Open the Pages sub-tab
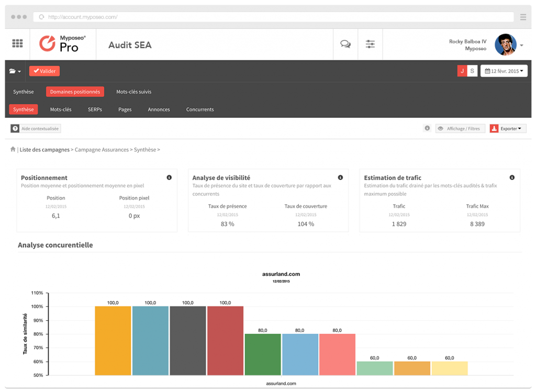536x392 pixels. pos(125,109)
